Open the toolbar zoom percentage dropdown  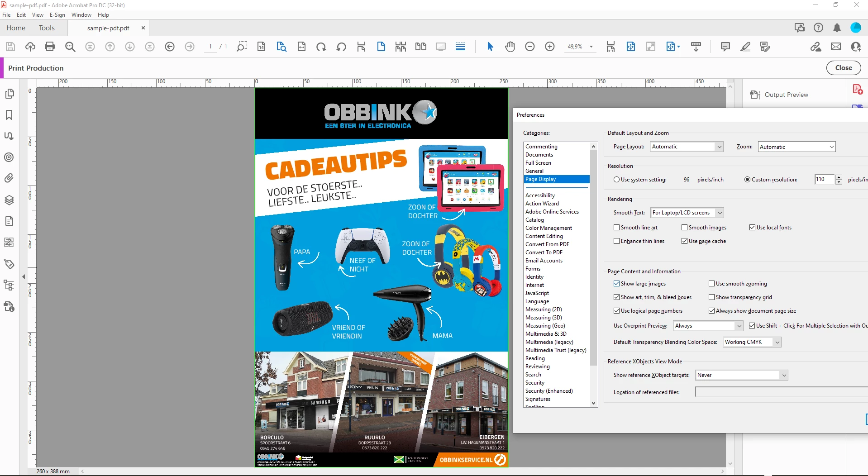coord(591,47)
